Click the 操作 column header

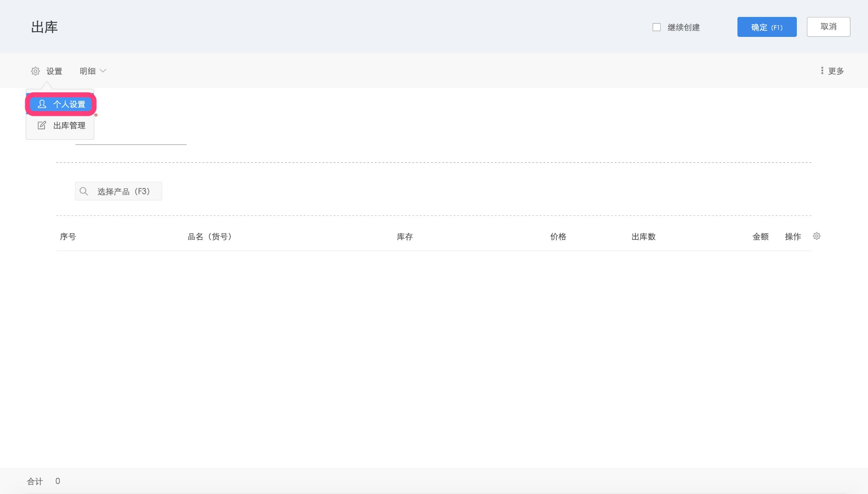[793, 237]
